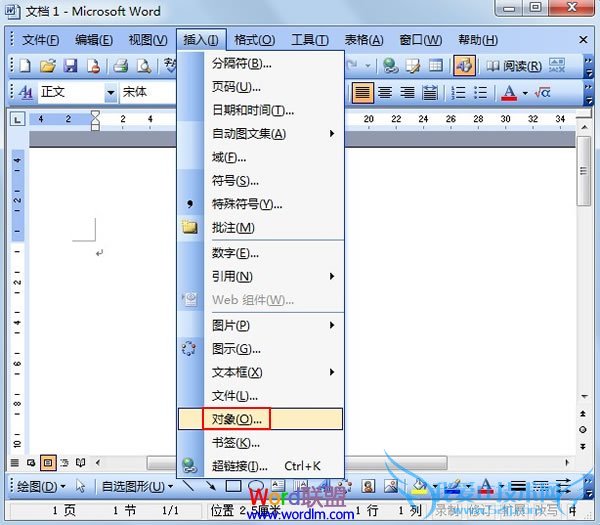Toggle Center alignment button
This screenshot has height=525, width=600.
385,93
